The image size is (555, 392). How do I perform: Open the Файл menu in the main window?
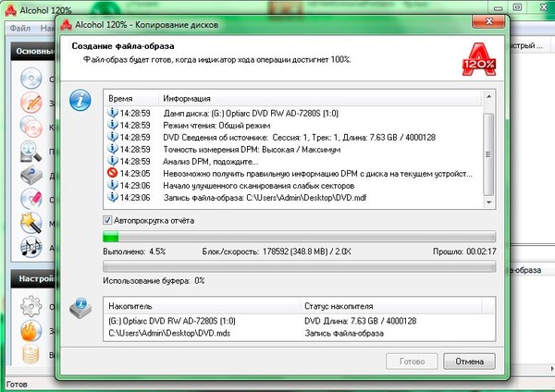click(x=19, y=28)
